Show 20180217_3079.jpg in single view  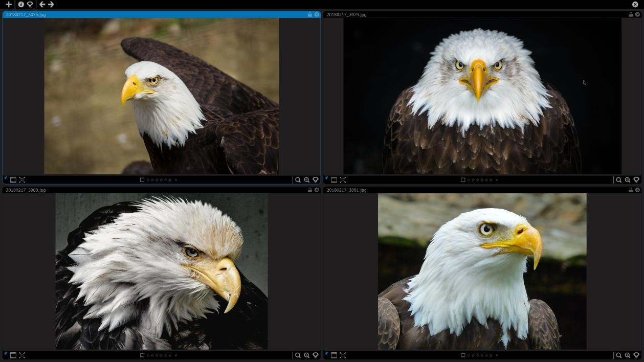(x=334, y=180)
